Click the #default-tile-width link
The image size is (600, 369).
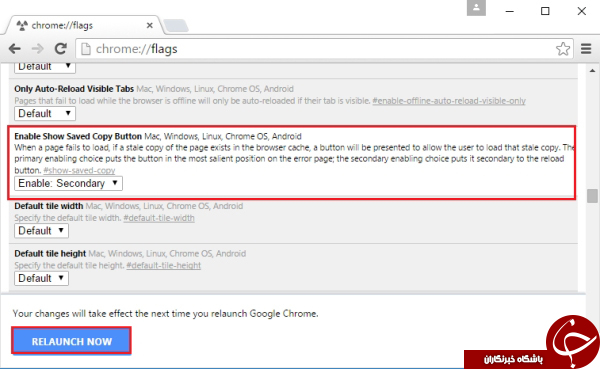tap(159, 218)
